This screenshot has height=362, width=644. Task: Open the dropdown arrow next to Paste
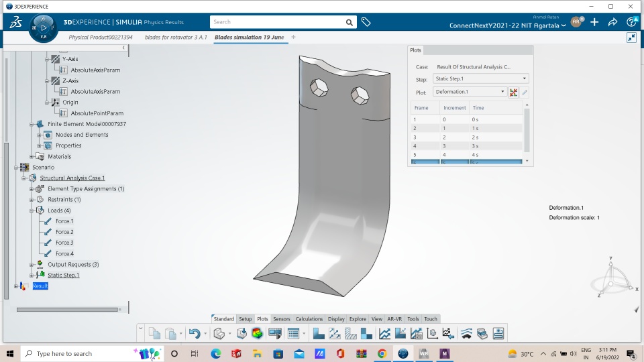pyautogui.click(x=180, y=333)
